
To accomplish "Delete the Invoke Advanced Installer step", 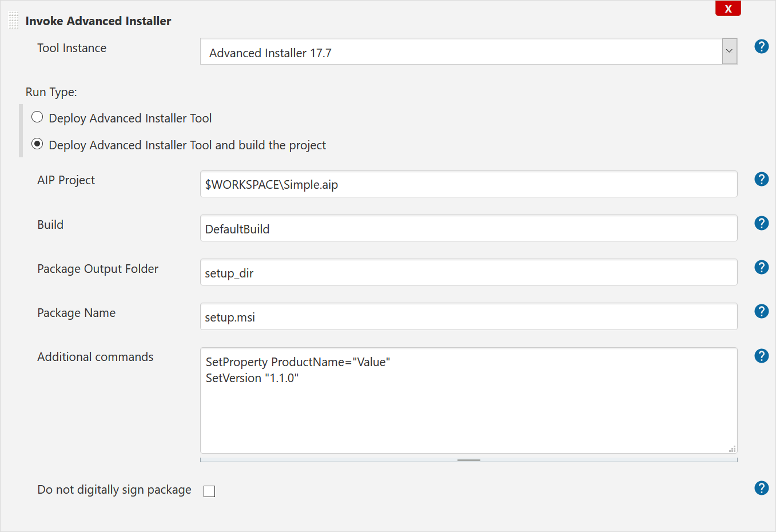I will pyautogui.click(x=728, y=9).
